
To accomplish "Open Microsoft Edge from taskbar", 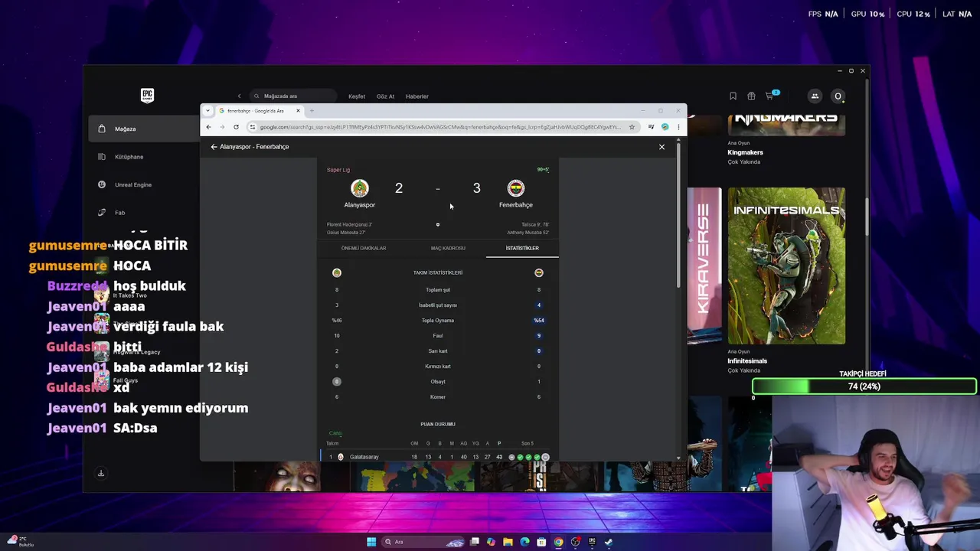I will pyautogui.click(x=524, y=542).
